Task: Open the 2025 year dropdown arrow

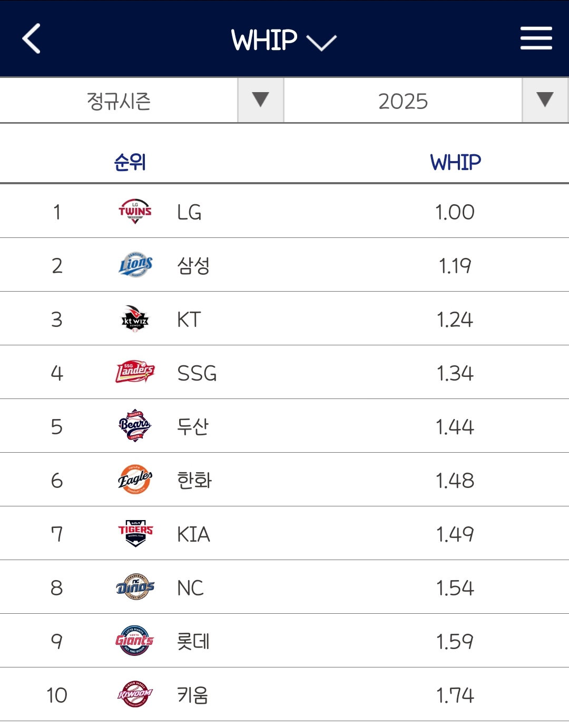Action: coord(545,100)
